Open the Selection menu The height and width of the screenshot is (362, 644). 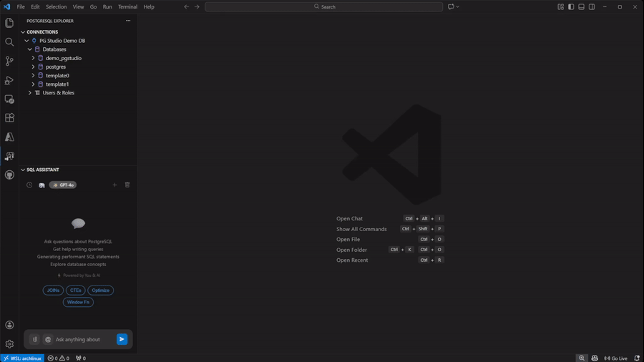click(x=56, y=7)
